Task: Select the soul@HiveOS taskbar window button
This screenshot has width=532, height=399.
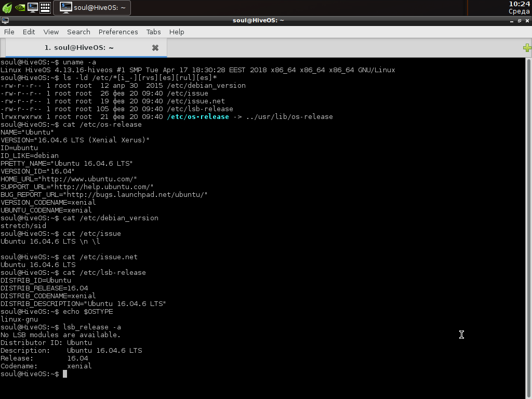Action: pos(92,7)
